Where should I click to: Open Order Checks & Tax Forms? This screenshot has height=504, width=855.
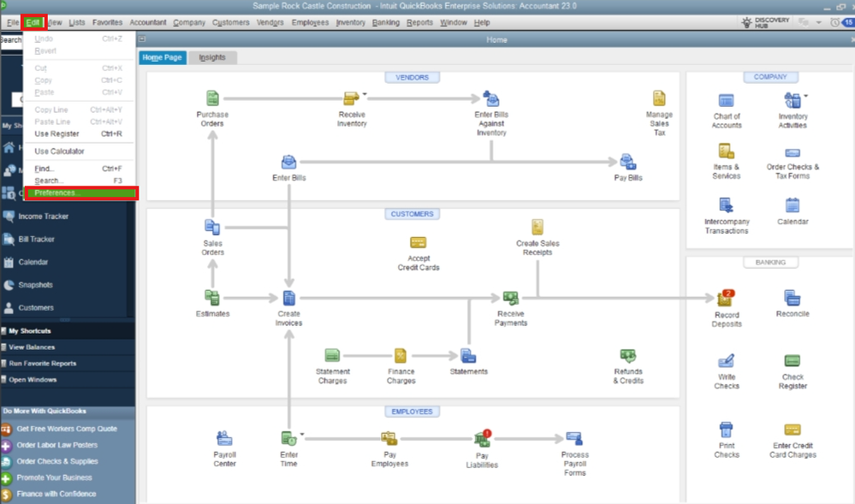[x=793, y=152]
